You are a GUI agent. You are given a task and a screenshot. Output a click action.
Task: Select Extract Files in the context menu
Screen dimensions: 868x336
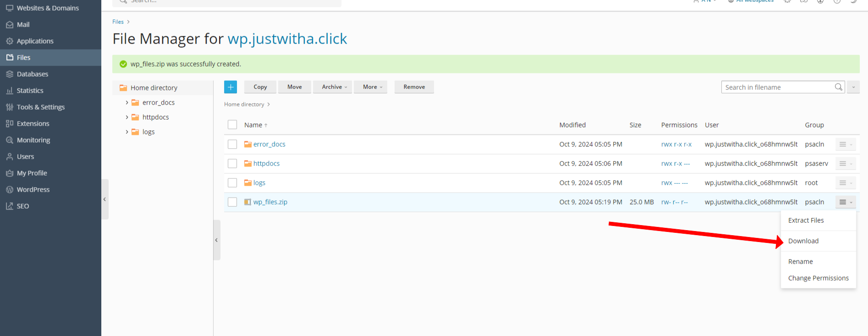pyautogui.click(x=806, y=220)
